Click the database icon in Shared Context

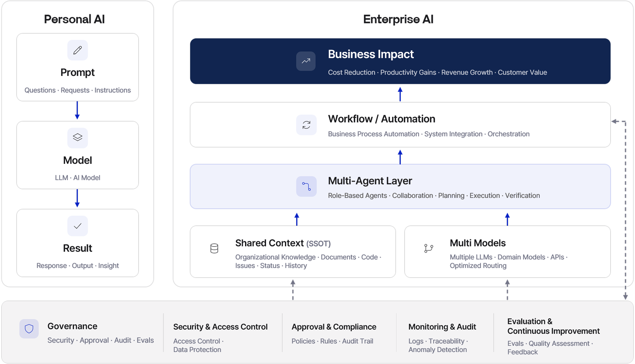pos(214,248)
